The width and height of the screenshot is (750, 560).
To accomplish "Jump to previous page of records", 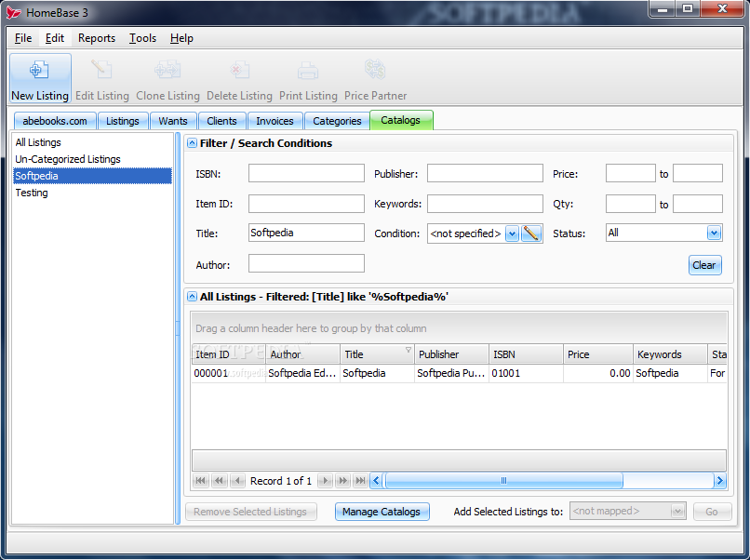I will coord(219,481).
